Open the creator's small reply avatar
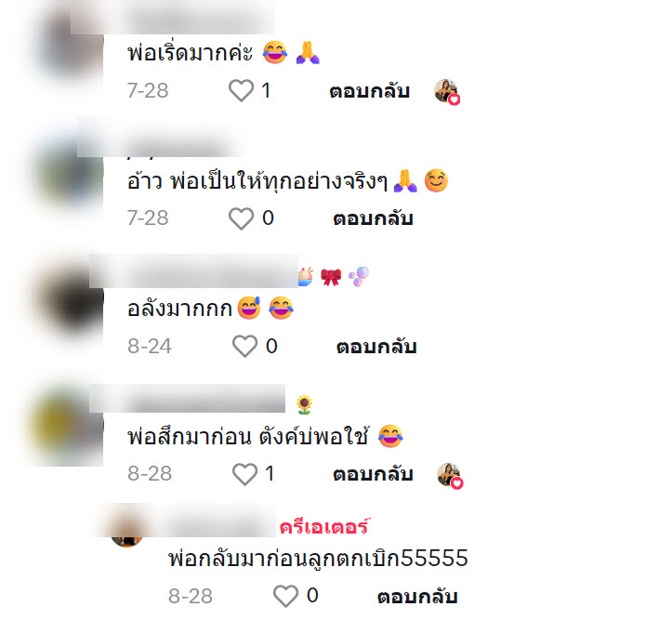The height and width of the screenshot is (620, 672). (126, 532)
